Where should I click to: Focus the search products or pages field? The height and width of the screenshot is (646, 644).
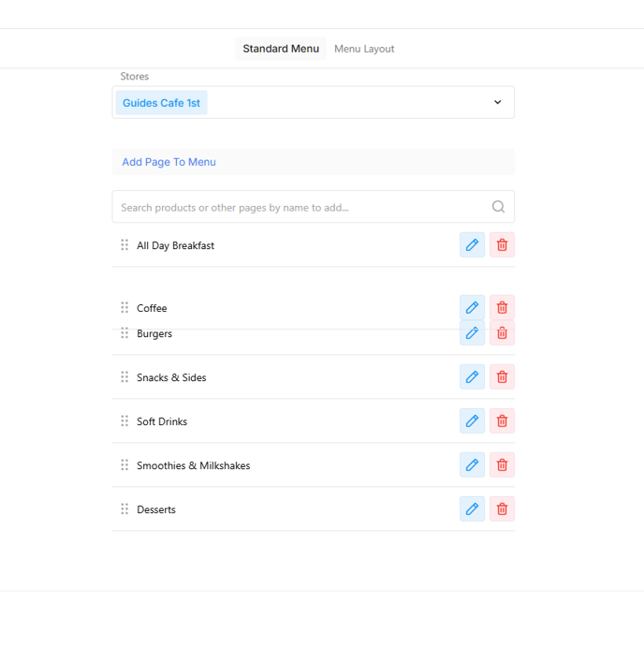coord(300,207)
